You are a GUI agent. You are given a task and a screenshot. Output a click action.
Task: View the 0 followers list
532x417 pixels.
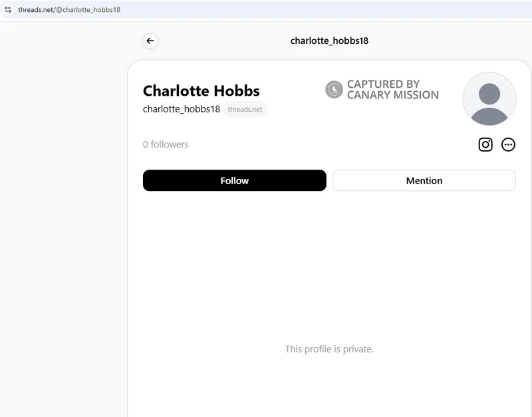pos(165,144)
